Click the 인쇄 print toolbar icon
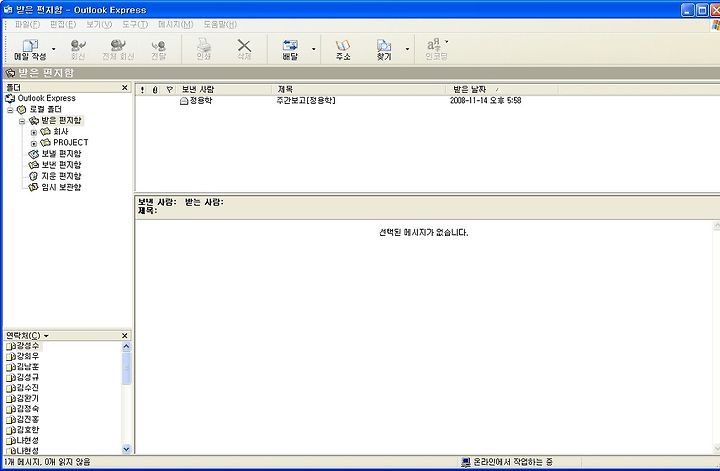The image size is (720, 471). point(203,49)
